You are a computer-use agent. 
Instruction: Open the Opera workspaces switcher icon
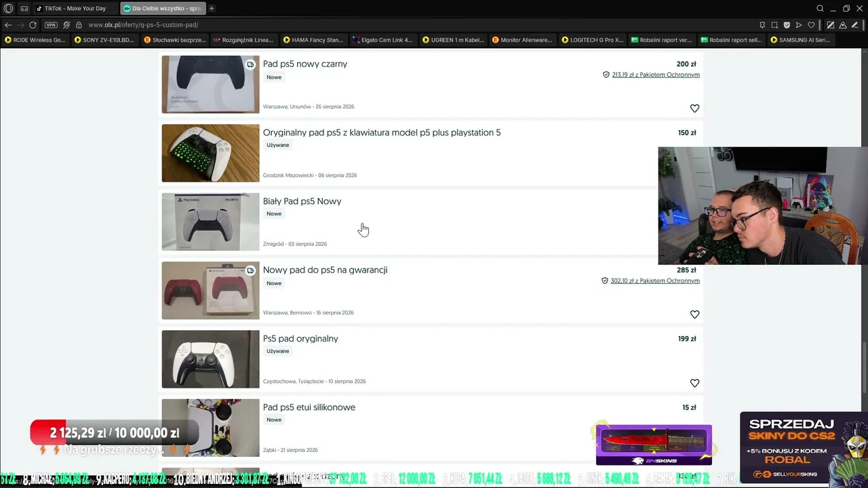click(x=24, y=9)
